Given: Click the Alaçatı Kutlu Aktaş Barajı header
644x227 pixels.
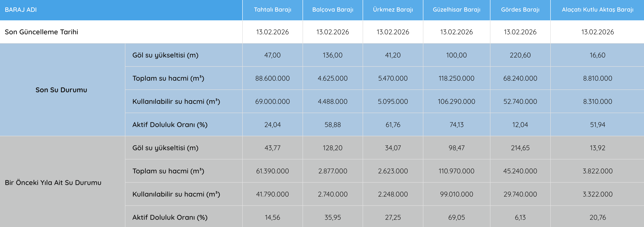Looking at the screenshot, I should coord(597,10).
